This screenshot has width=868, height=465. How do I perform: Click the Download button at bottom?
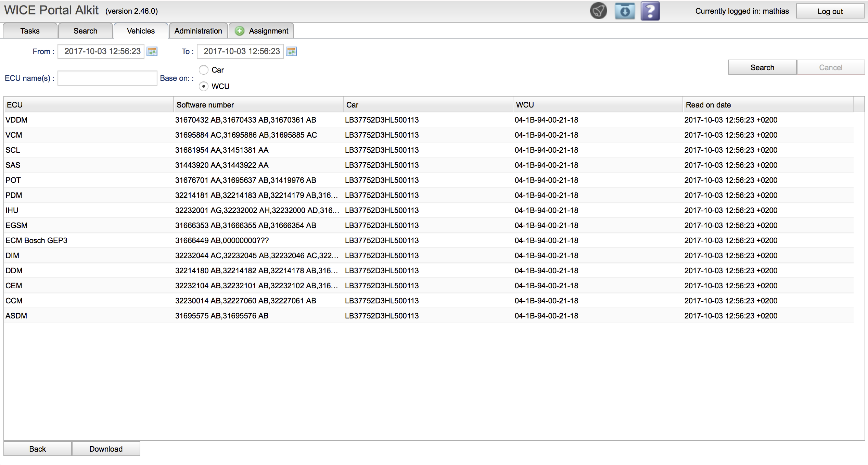(106, 449)
